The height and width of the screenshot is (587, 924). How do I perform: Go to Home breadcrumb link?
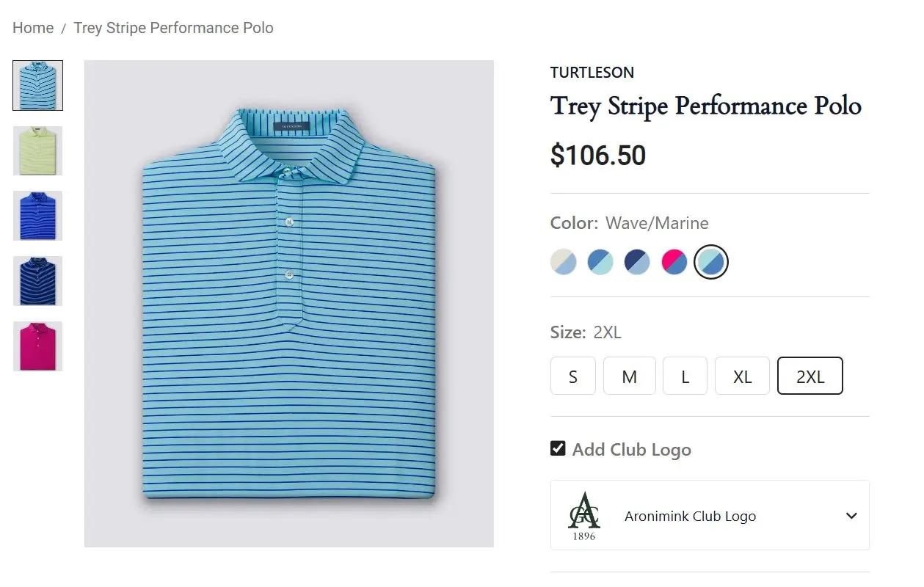(33, 28)
